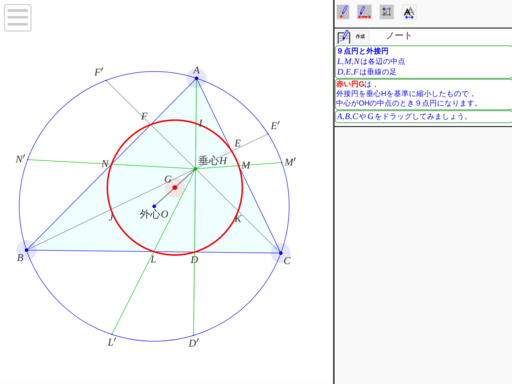
Task: Open the hamburger menu
Action: (18, 18)
